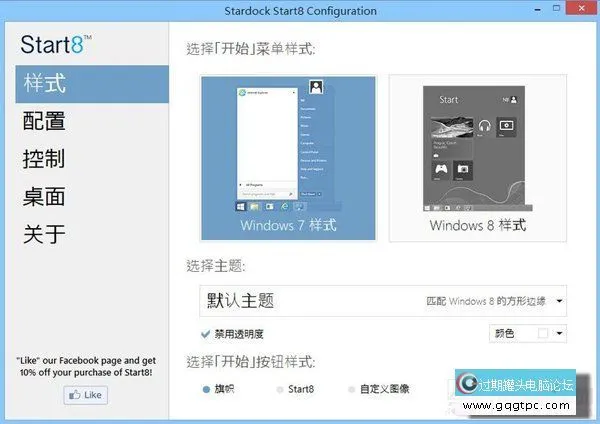Select the Windows 8 样式 thumbnail
The width and height of the screenshot is (600, 424).
pos(477,157)
